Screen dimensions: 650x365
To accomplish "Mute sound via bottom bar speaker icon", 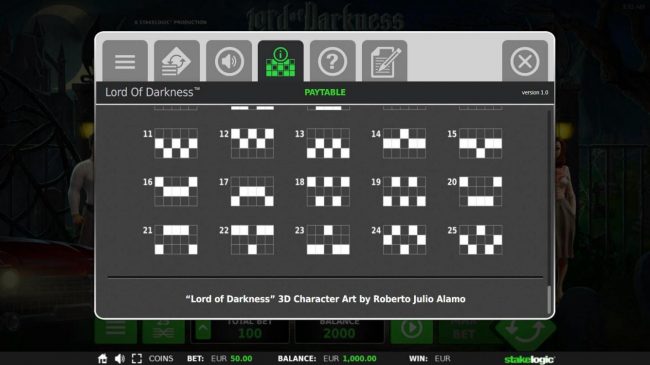I will [120, 358].
